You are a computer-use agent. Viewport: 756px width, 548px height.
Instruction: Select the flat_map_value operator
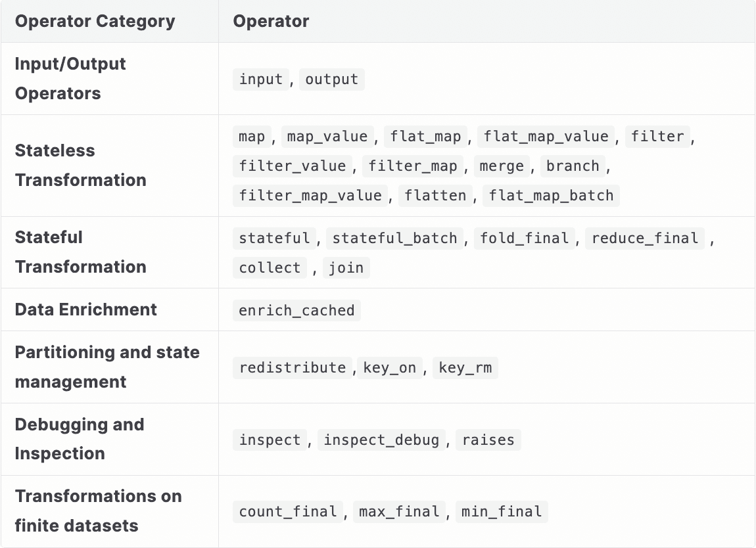point(546,137)
